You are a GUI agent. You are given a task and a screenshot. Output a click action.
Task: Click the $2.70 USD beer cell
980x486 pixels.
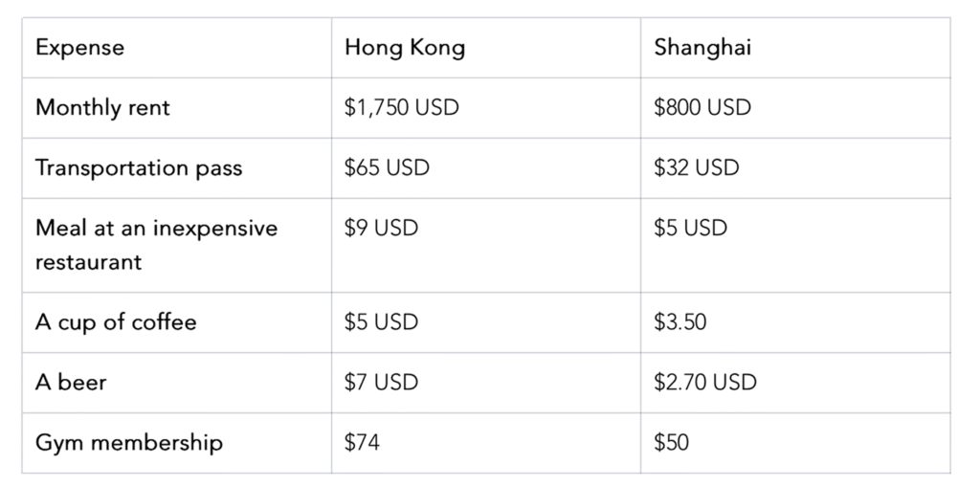[x=705, y=383]
